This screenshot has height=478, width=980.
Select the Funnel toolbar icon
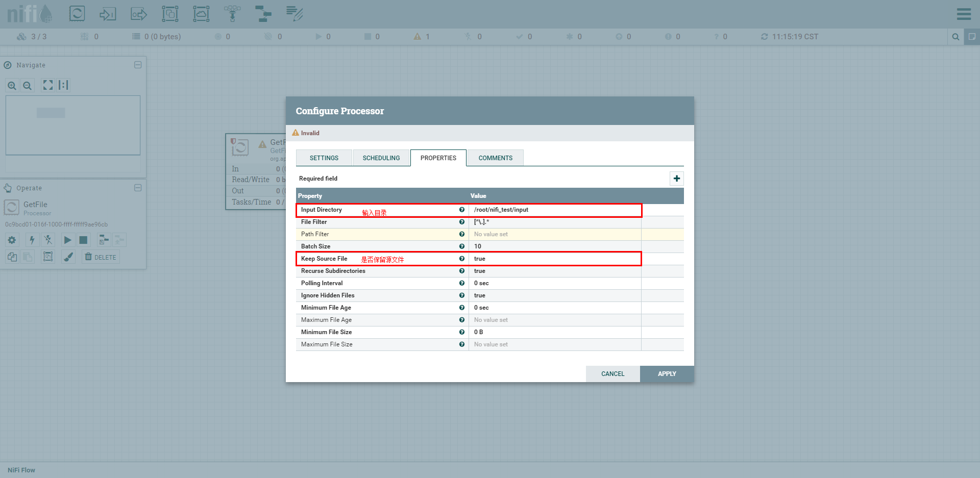(232, 13)
